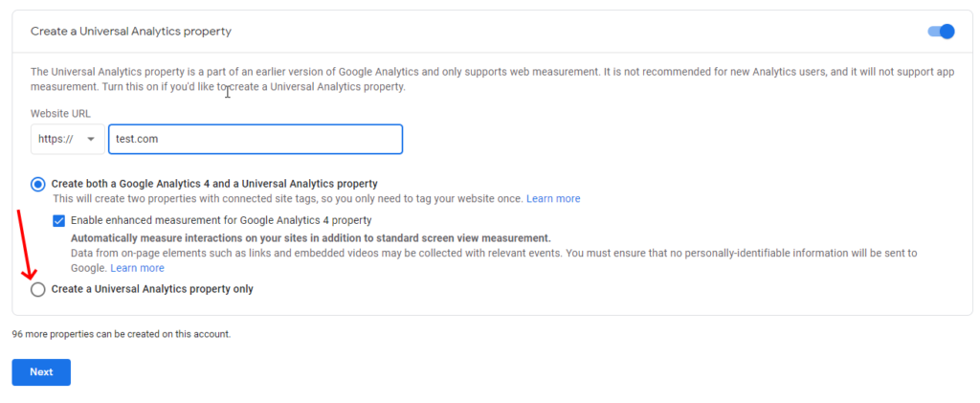This screenshot has height=403, width=980.
Task: Open Learn more link about connected site tags
Action: point(553,199)
